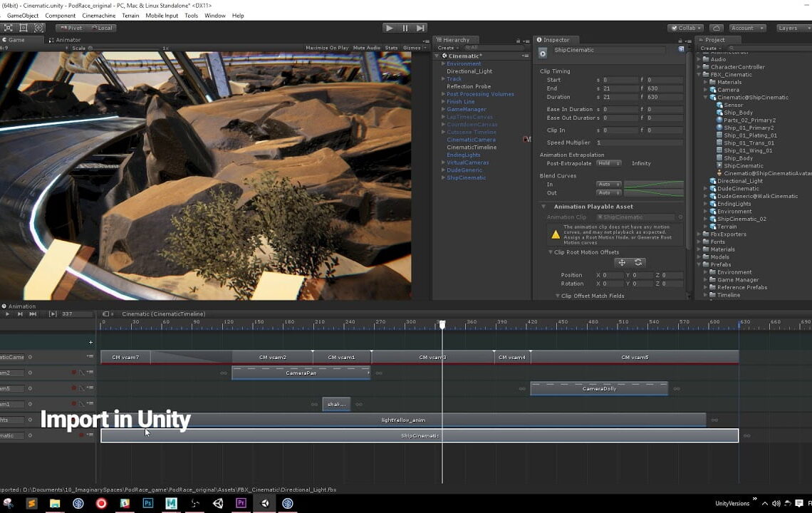Viewport: 812px width, 513px height.
Task: Open File Explorer from the taskbar
Action: pos(55,503)
